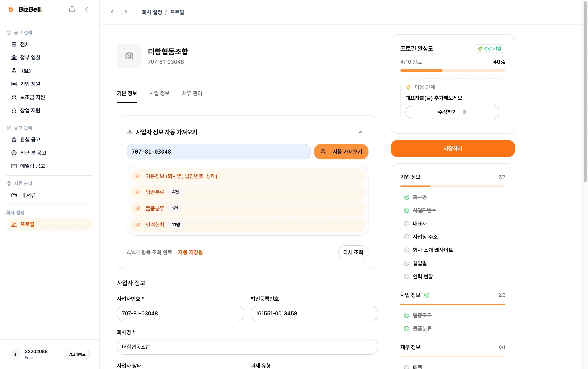Open 메일링 공고 envelope item
Image resolution: width=588 pixels, height=369 pixels.
pyautogui.click(x=32, y=166)
